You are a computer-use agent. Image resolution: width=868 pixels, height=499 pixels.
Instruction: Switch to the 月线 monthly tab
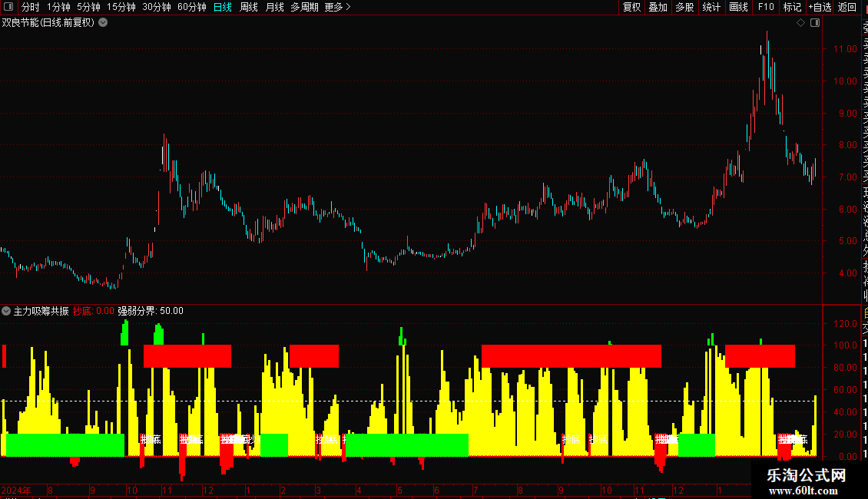pos(274,7)
